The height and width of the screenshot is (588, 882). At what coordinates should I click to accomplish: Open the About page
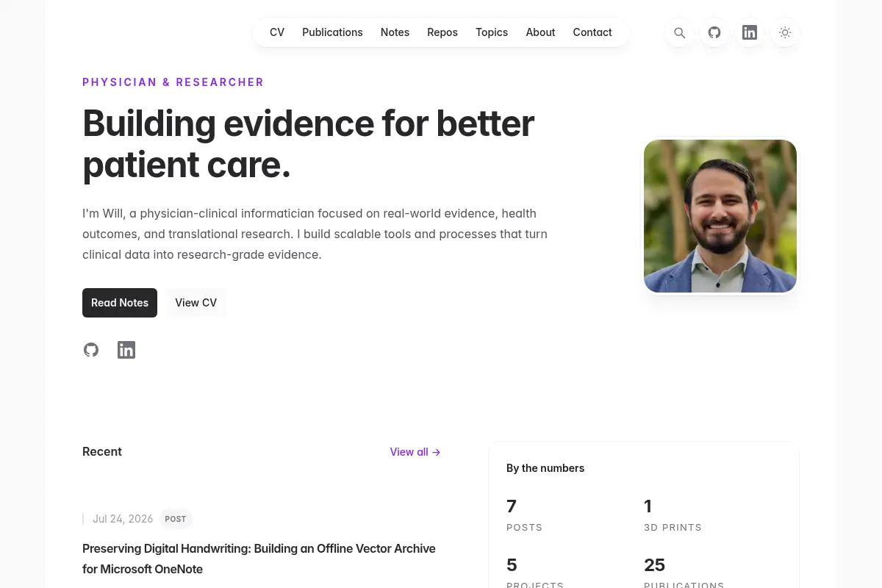click(540, 32)
